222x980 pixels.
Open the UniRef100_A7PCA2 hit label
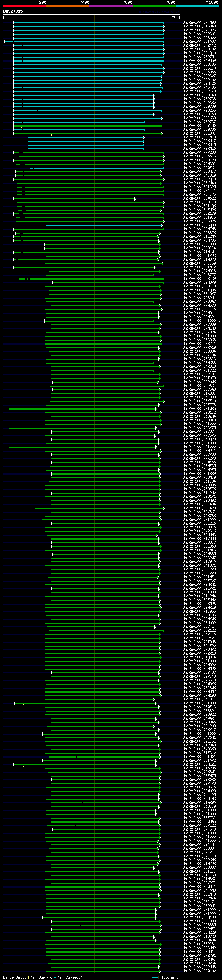pyautogui.click(x=199, y=34)
